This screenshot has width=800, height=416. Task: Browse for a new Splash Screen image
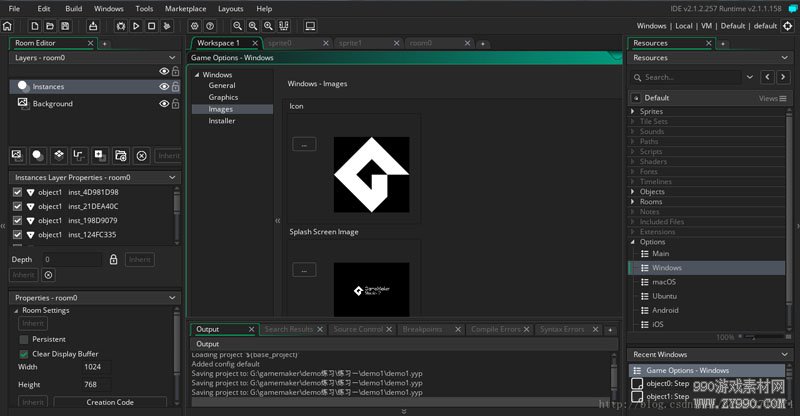(304, 270)
